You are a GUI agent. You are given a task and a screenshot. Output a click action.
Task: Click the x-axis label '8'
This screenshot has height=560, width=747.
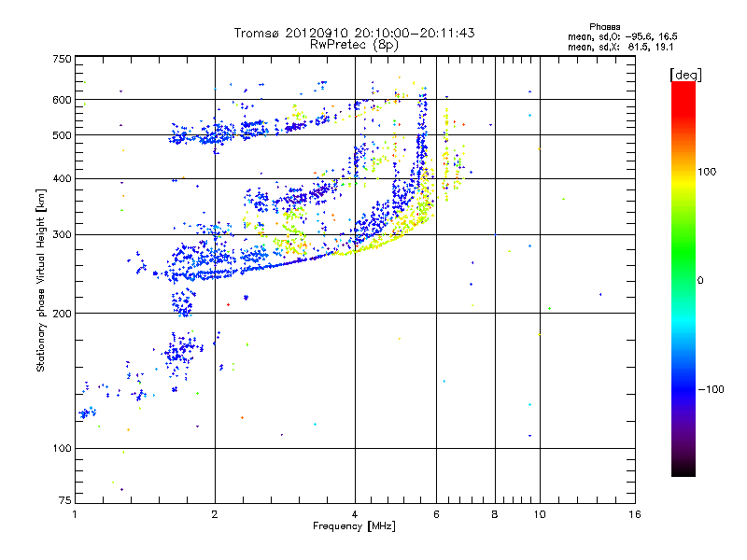pos(495,514)
